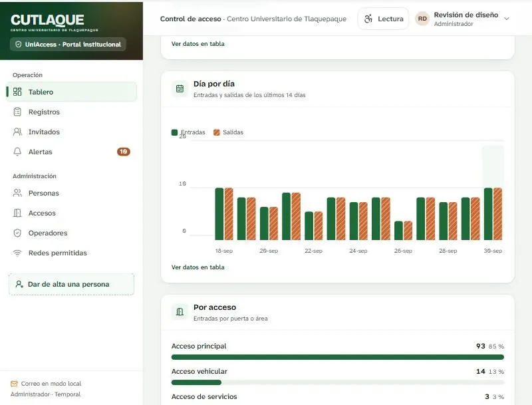532x405 pixels.
Task: Click Ver datos en tabla above Día por día
Action: pos(198,44)
